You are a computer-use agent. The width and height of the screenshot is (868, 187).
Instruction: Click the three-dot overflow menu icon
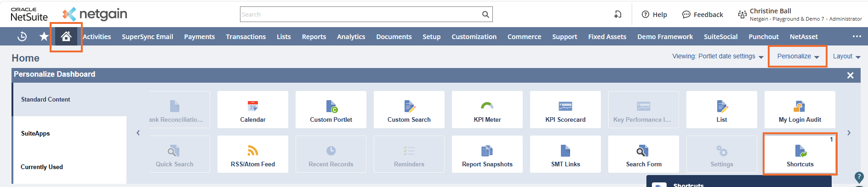(857, 36)
